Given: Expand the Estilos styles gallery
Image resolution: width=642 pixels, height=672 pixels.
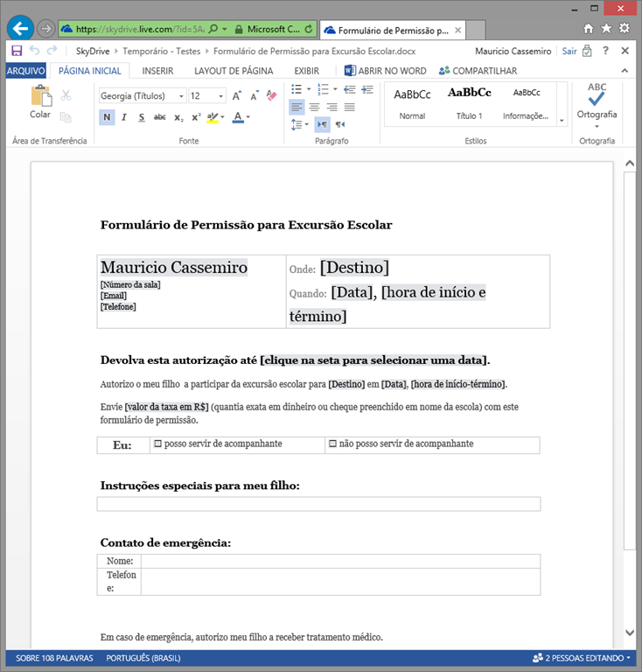Looking at the screenshot, I should coord(562,120).
